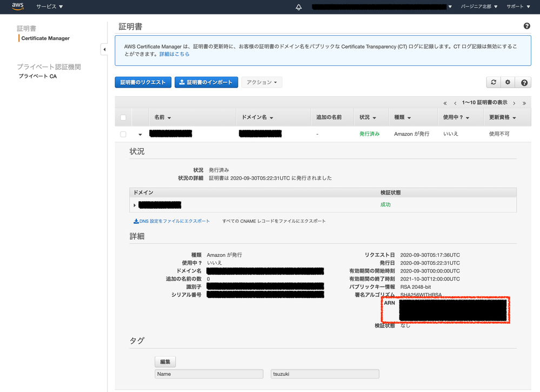Open the account name dropdown
540x392 pixels.
coord(382,6)
